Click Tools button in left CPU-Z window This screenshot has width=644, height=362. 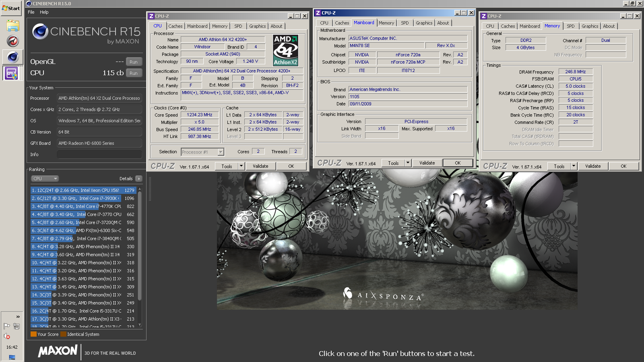coord(227,166)
